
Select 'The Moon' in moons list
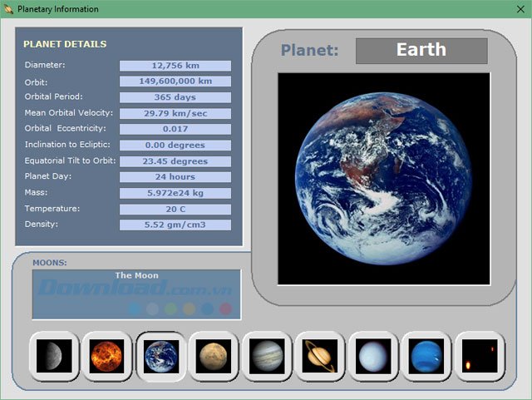coord(136,275)
